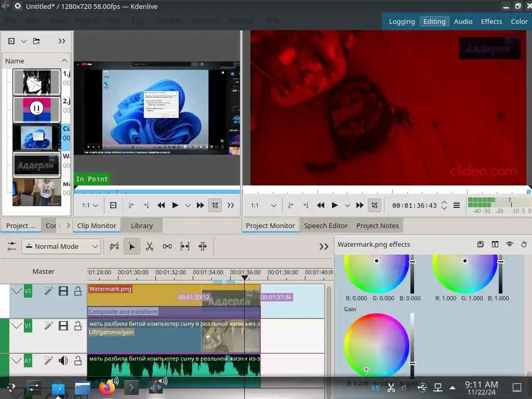Open the Project Notes tab
Image resolution: width=532 pixels, height=399 pixels.
(x=377, y=225)
